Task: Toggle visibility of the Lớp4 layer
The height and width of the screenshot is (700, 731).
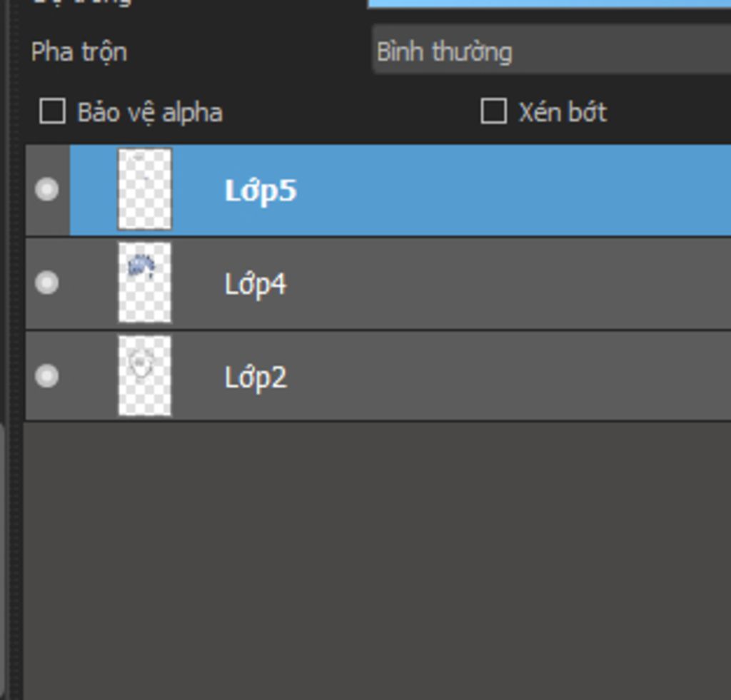Action: (47, 283)
